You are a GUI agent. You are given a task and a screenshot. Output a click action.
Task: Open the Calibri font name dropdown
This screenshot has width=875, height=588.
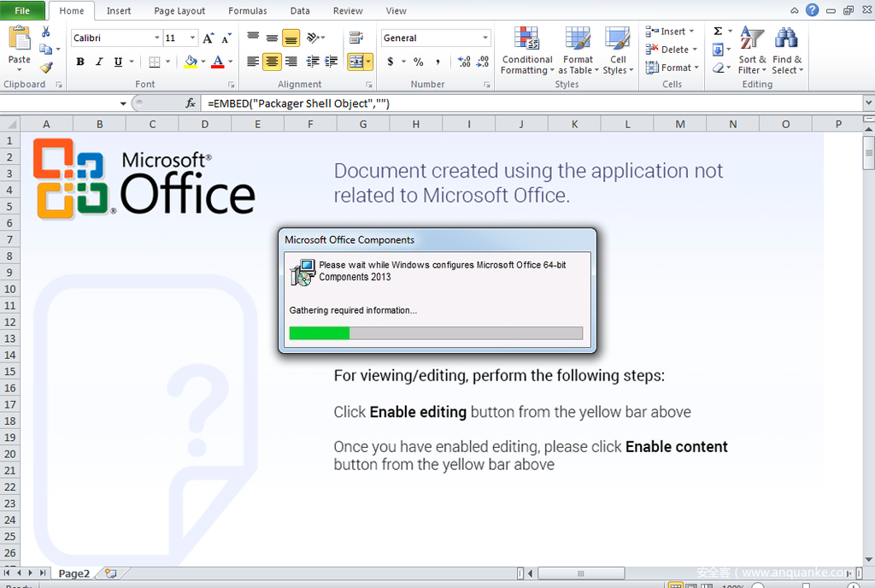157,38
